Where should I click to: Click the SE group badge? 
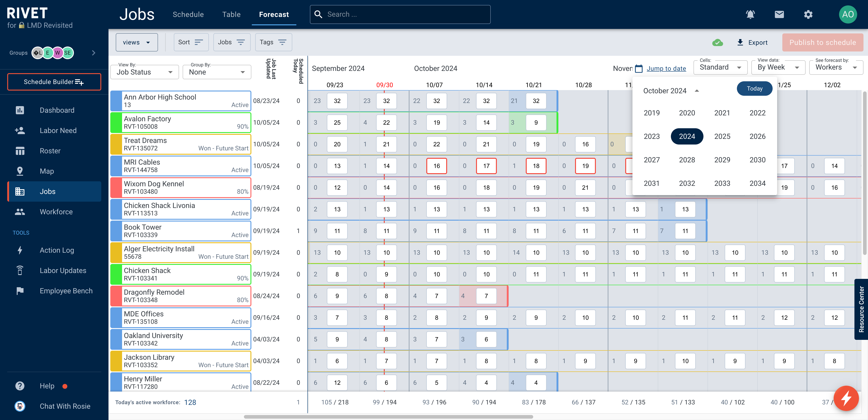click(68, 53)
